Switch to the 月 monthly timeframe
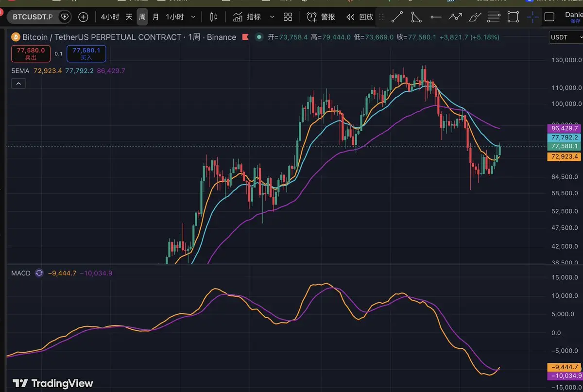The width and height of the screenshot is (583, 392). 155,17
